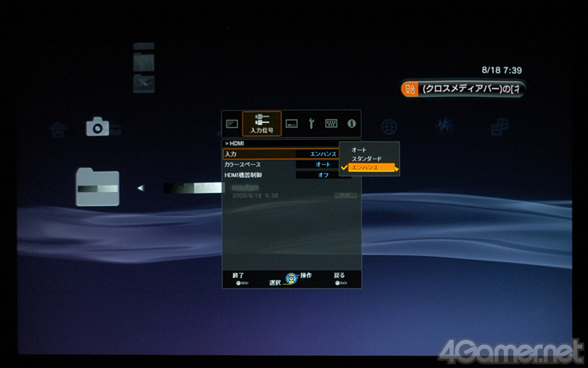The width and height of the screenshot is (588, 368).
Task: Click 戻る BACK hint
Action: tap(340, 278)
